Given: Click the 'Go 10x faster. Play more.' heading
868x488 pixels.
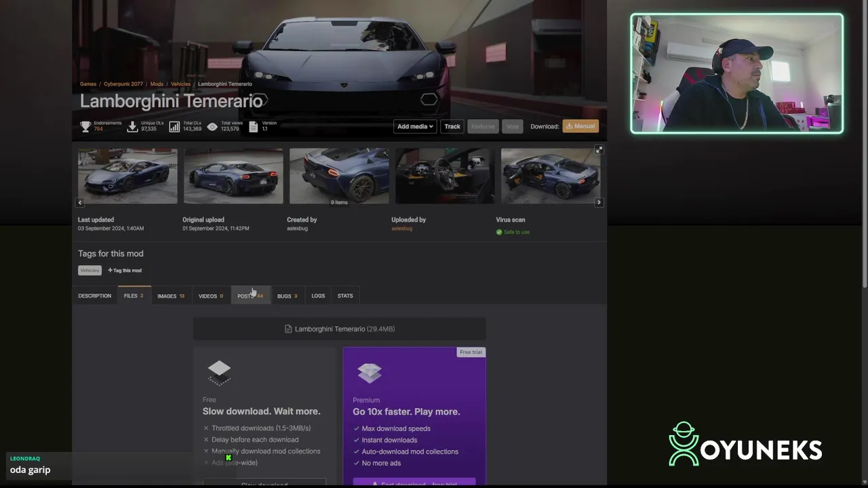Looking at the screenshot, I should click(406, 411).
